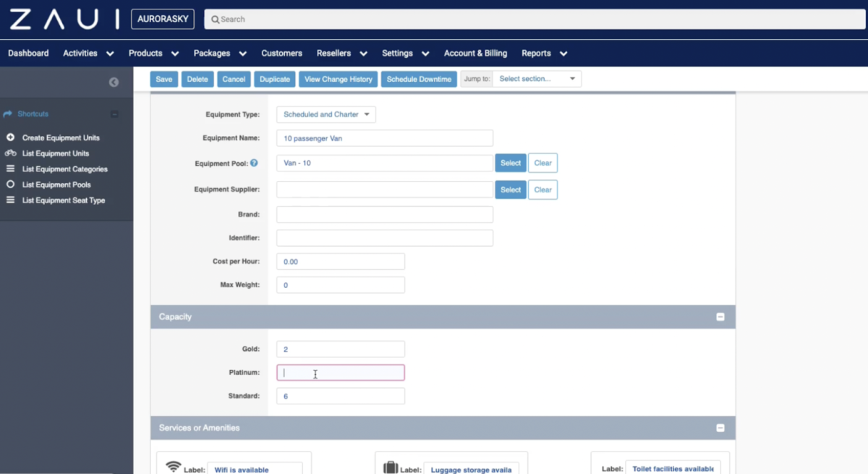Click the Brand field
Screen dimensions: 868x474
pyautogui.click(x=385, y=214)
